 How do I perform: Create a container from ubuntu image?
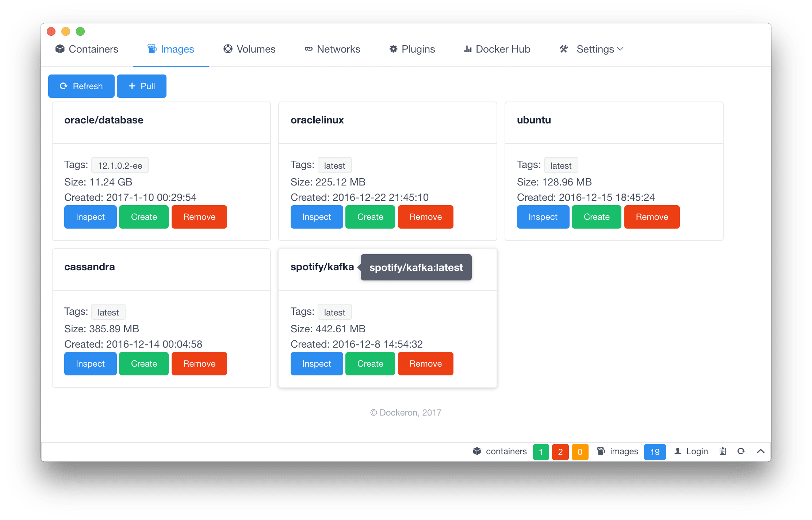[596, 217]
